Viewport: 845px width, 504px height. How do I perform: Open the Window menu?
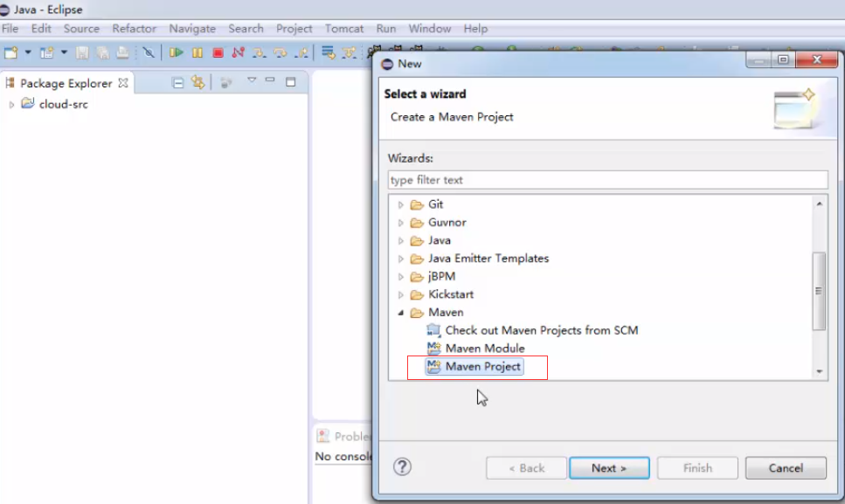[430, 29]
